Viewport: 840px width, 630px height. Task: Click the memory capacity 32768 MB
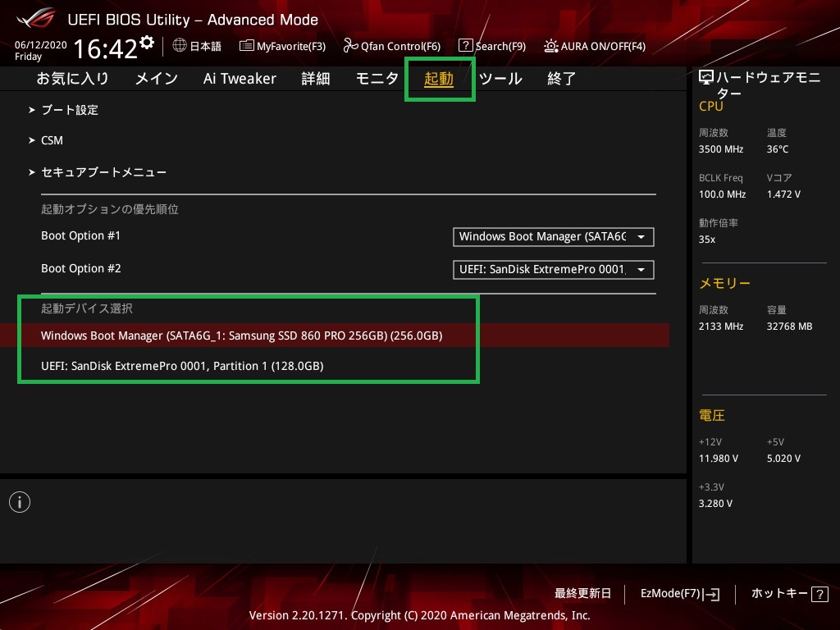click(790, 326)
